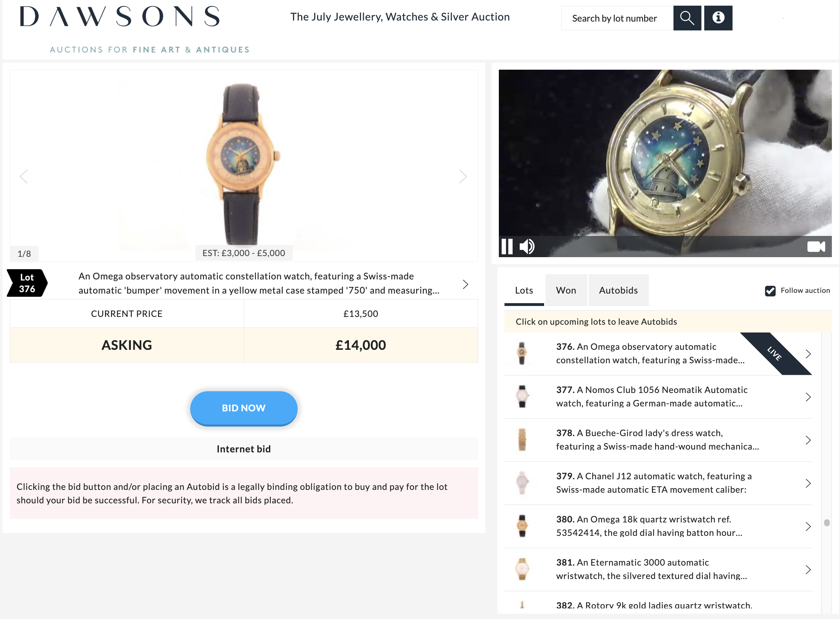Image resolution: width=840 pixels, height=619 pixels.
Task: Expand the Lot 376 full description chevron
Action: [465, 284]
